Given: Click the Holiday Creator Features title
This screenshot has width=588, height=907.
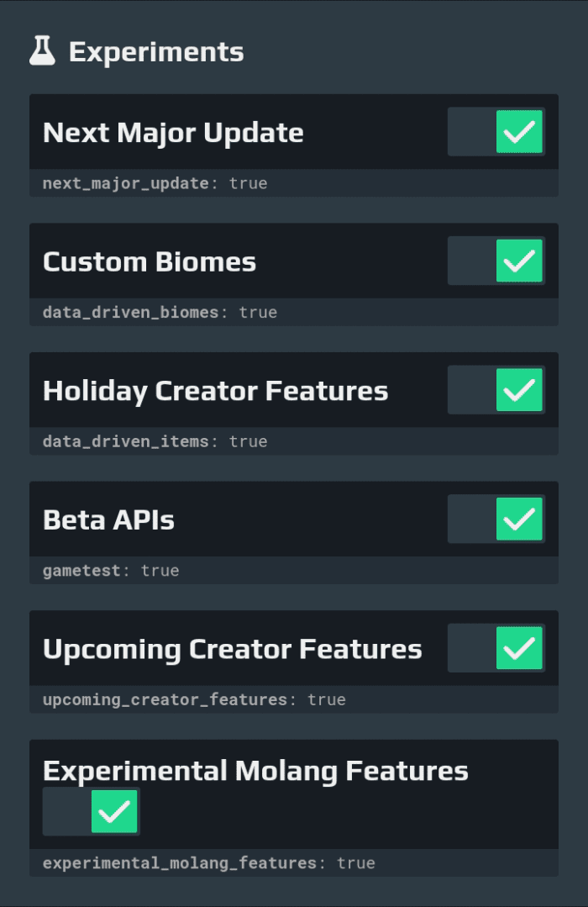Looking at the screenshot, I should 216,390.
